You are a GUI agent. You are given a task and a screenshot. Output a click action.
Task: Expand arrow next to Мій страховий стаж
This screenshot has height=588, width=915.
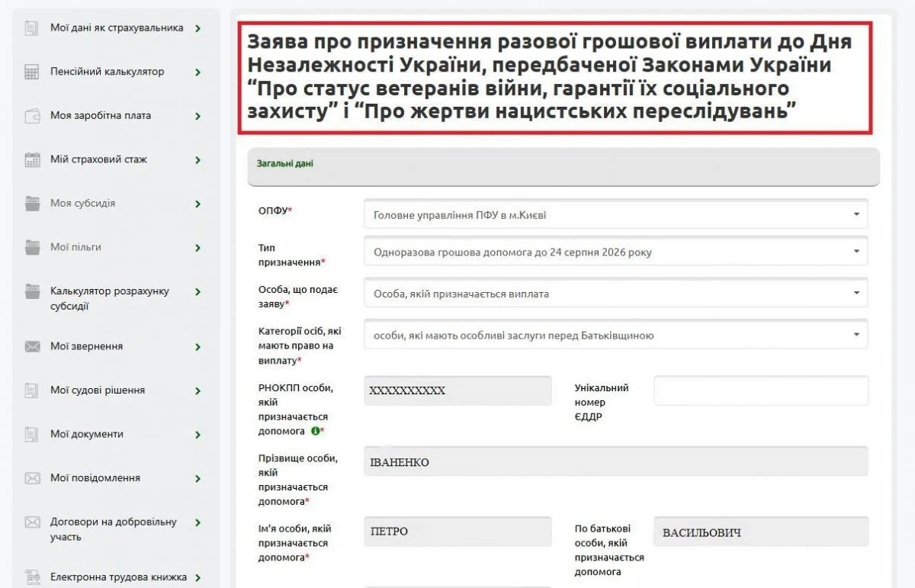[x=198, y=160]
